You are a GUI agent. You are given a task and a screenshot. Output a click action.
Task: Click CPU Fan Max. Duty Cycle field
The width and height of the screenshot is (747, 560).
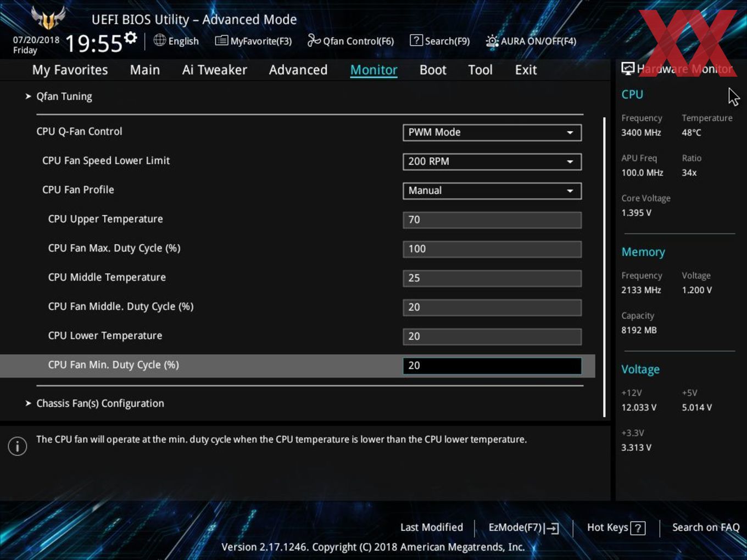point(492,249)
